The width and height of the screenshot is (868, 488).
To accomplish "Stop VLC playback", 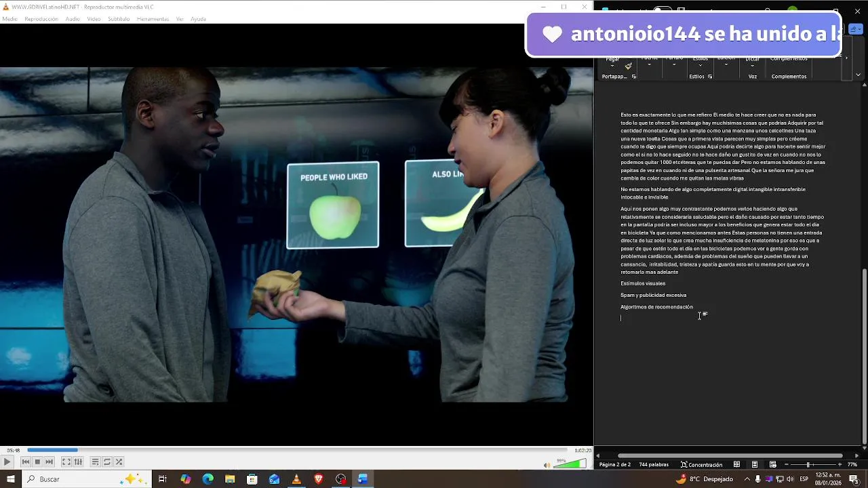I will coord(37,462).
